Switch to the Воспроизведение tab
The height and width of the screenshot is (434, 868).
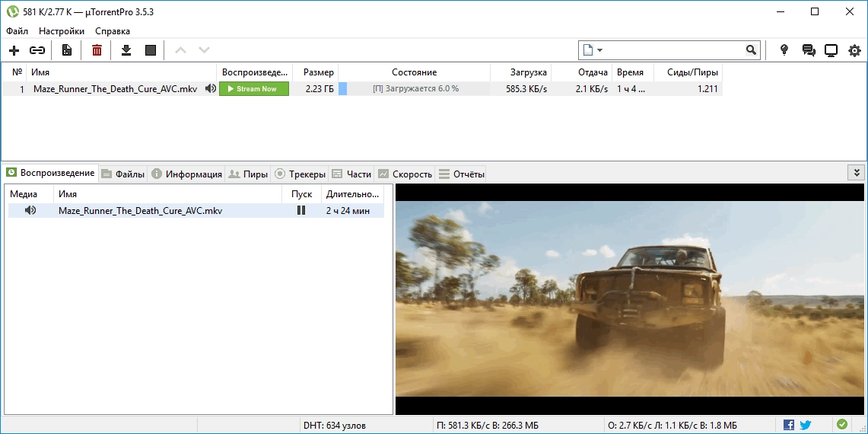pos(50,173)
